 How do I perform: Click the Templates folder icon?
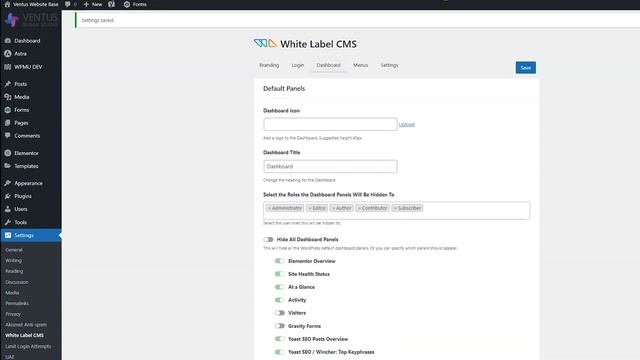tap(8, 166)
